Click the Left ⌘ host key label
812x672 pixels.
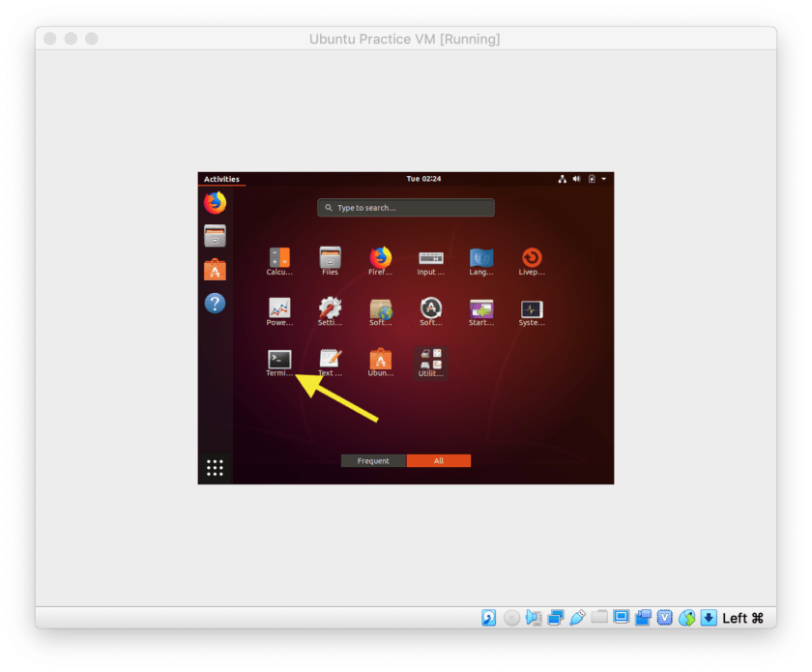click(x=743, y=618)
